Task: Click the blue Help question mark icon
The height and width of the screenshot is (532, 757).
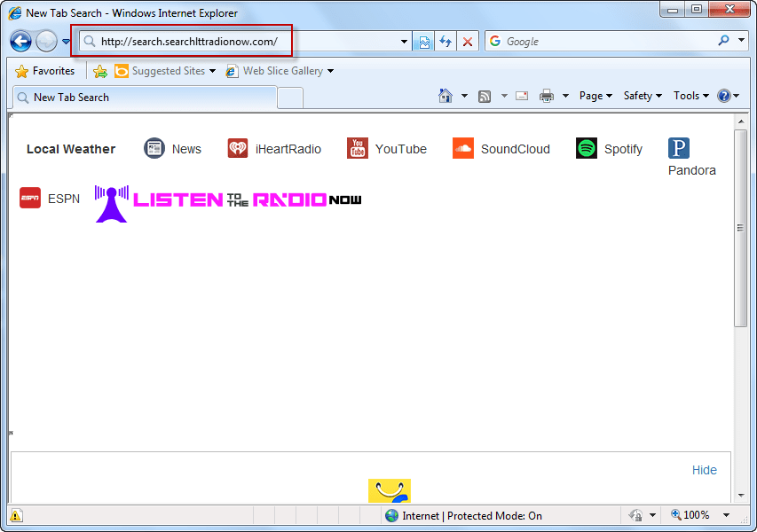Action: click(723, 96)
